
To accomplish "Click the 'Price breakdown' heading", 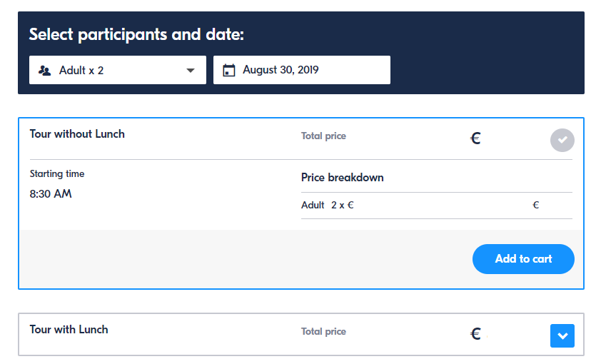I will [x=343, y=178].
